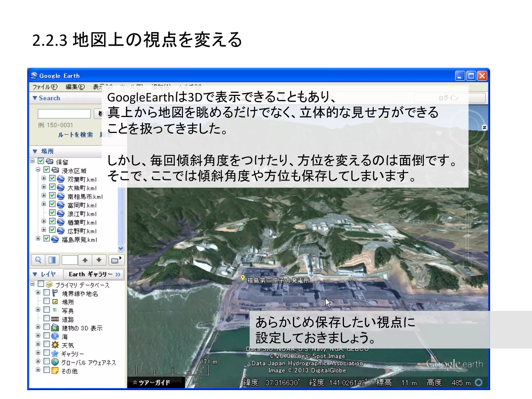
Task: Click the streaming status ring in status bar
Action: coord(478,382)
